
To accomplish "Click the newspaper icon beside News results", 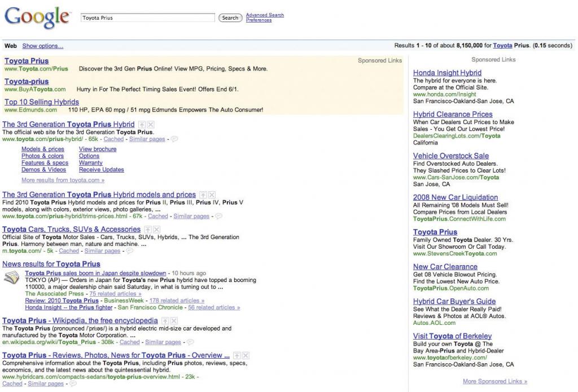I will [11, 278].
